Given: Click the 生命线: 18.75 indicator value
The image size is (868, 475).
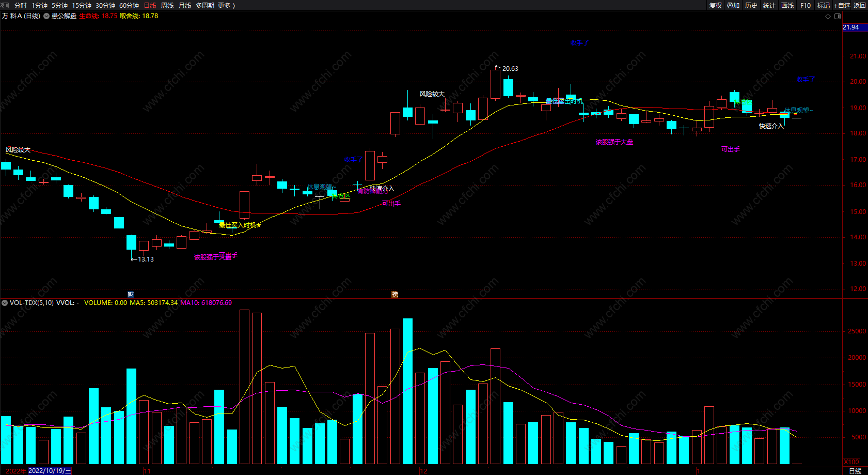Looking at the screenshot, I should tap(98, 16).
